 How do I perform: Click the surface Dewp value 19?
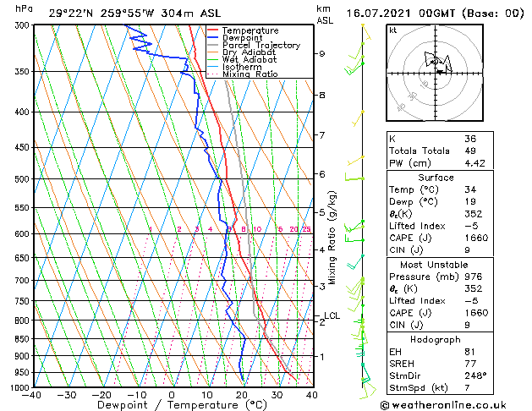point(470,202)
